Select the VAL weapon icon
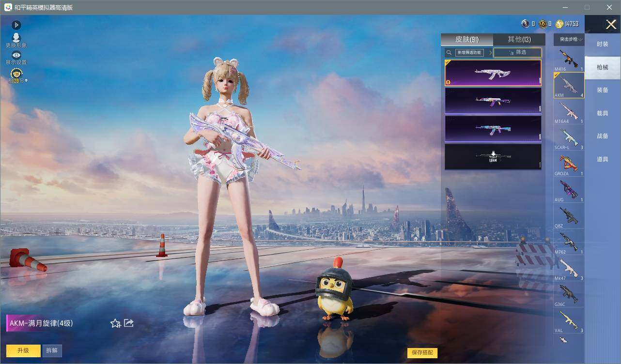The width and height of the screenshot is (621, 364). (569, 320)
